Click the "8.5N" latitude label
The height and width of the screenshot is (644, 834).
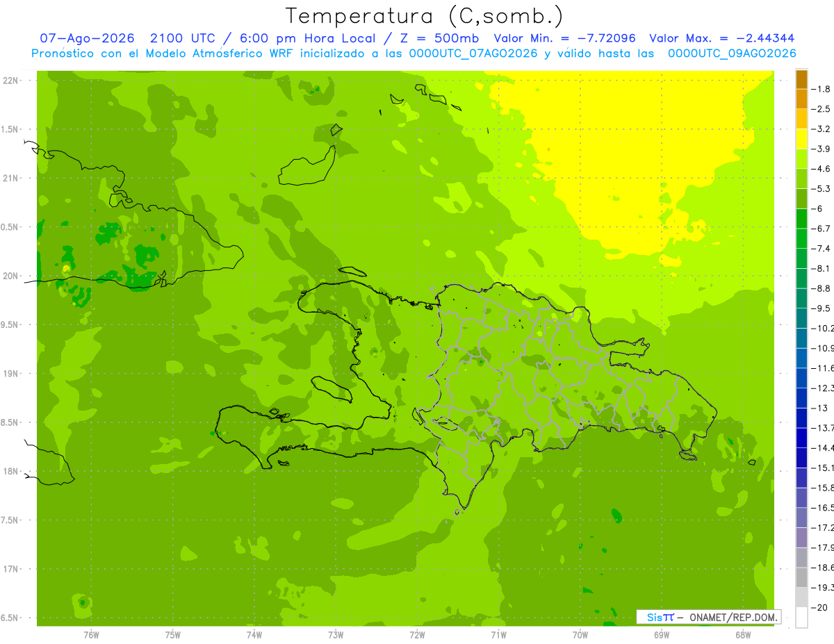(9, 422)
